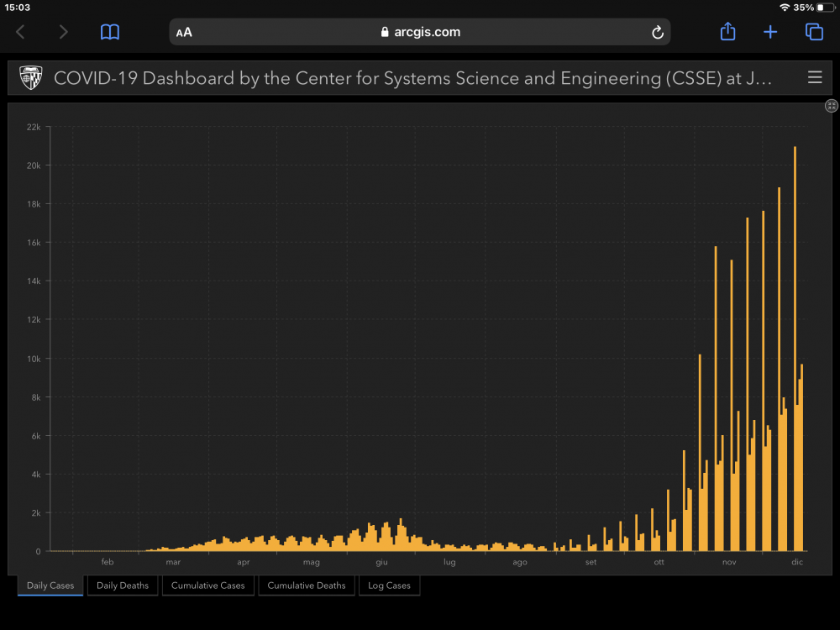This screenshot has width=840, height=630.
Task: Switch to the Cumulative Cases tab
Action: pyautogui.click(x=207, y=585)
